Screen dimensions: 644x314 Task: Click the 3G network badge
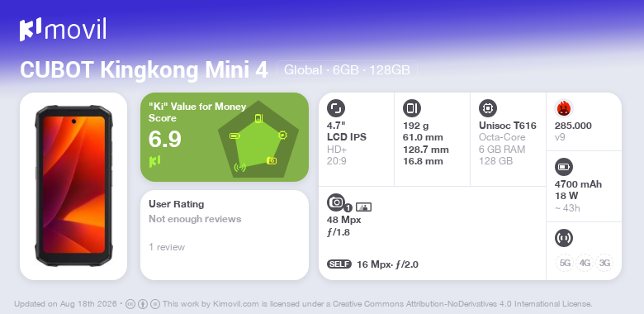coord(604,263)
